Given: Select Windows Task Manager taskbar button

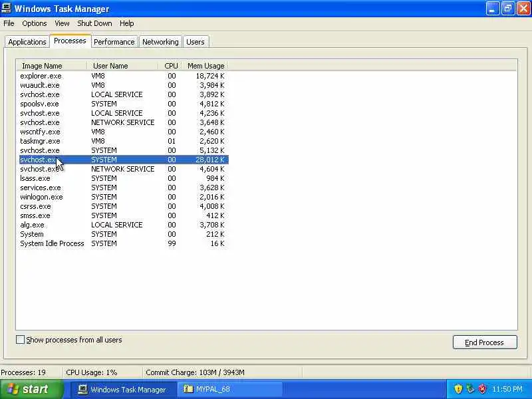Looking at the screenshot, I should (124, 389).
